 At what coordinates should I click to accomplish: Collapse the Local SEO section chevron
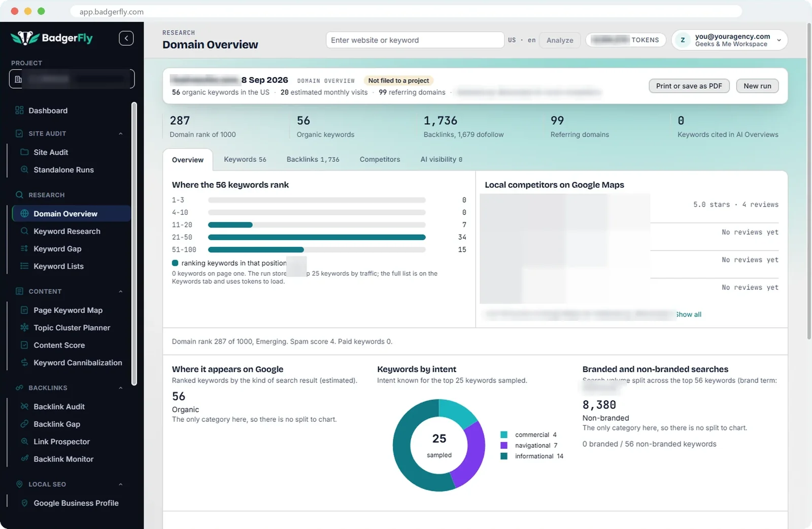(121, 484)
